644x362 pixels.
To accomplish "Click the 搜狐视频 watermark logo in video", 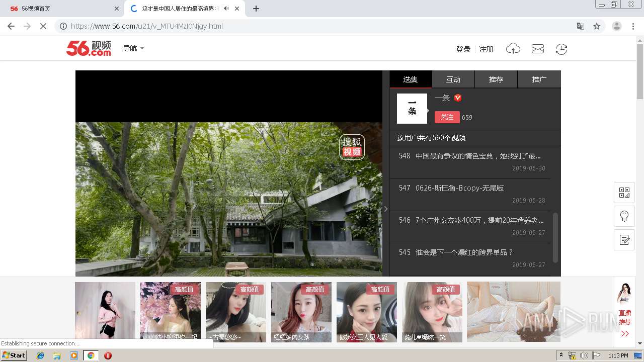I will pyautogui.click(x=352, y=147).
